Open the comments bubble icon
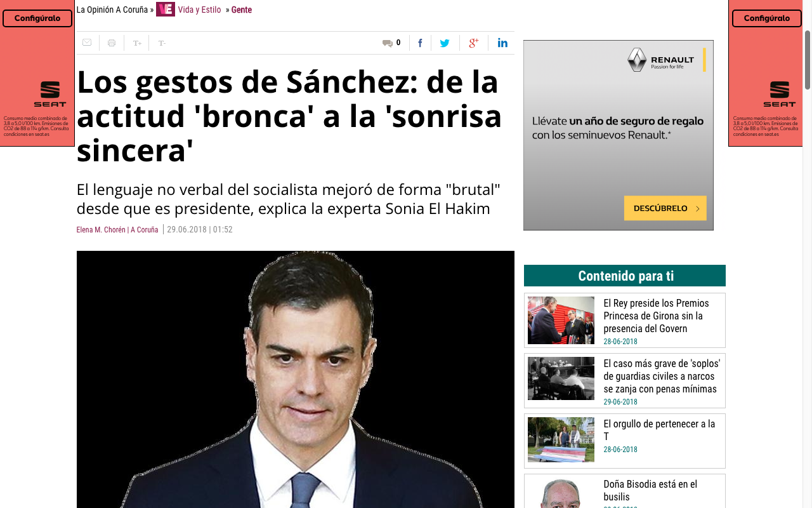 click(x=387, y=43)
